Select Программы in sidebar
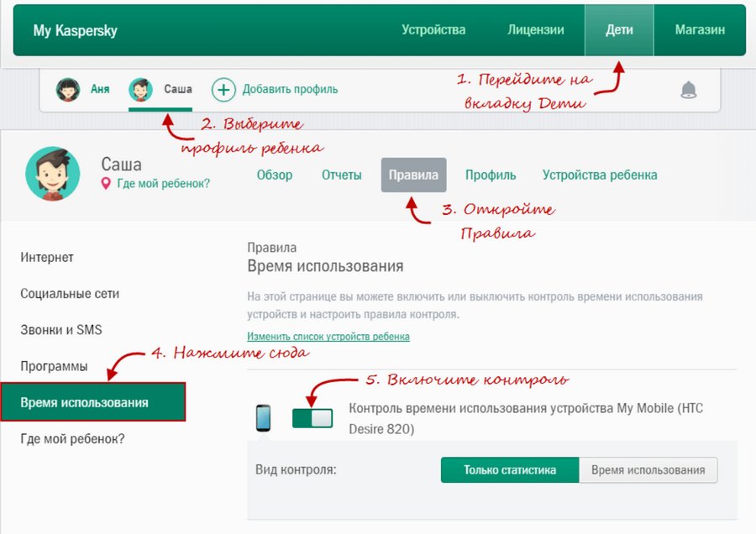This screenshot has height=534, width=756. click(x=54, y=366)
